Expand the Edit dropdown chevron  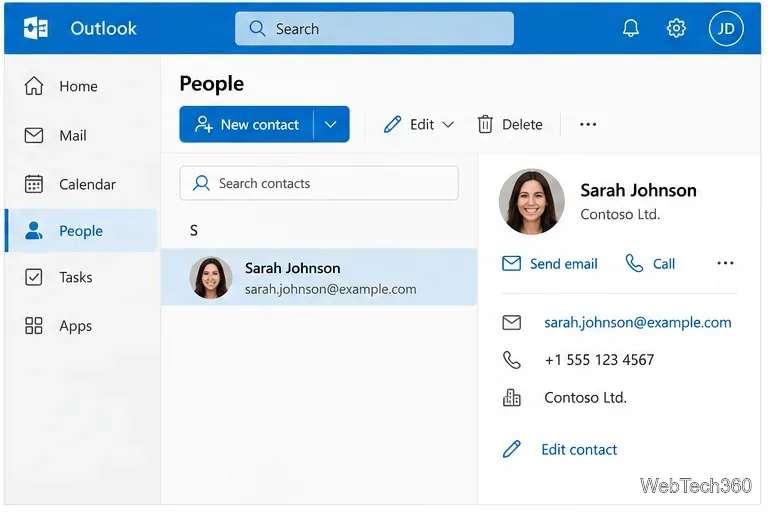click(x=448, y=124)
